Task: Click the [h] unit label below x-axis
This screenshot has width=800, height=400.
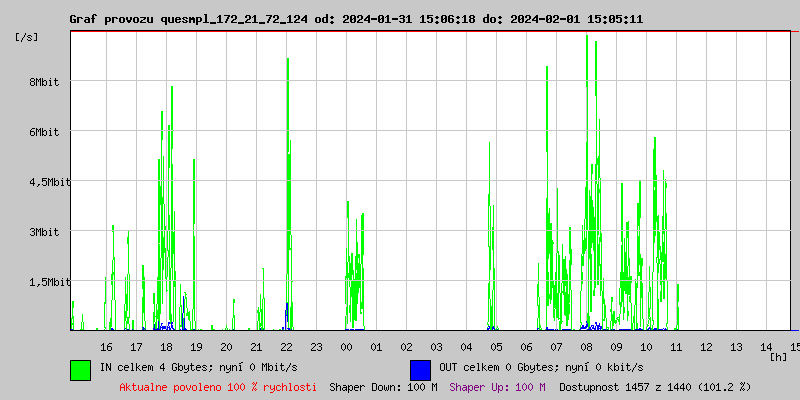Action: tap(779, 356)
